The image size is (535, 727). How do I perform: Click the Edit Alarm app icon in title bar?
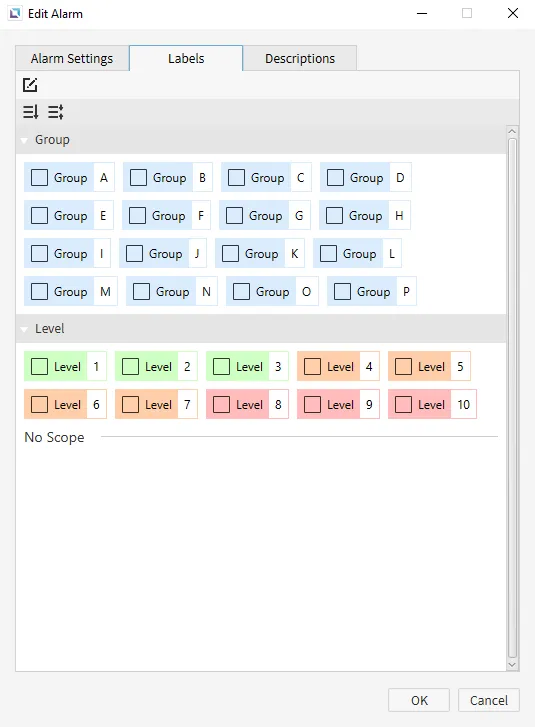15,13
